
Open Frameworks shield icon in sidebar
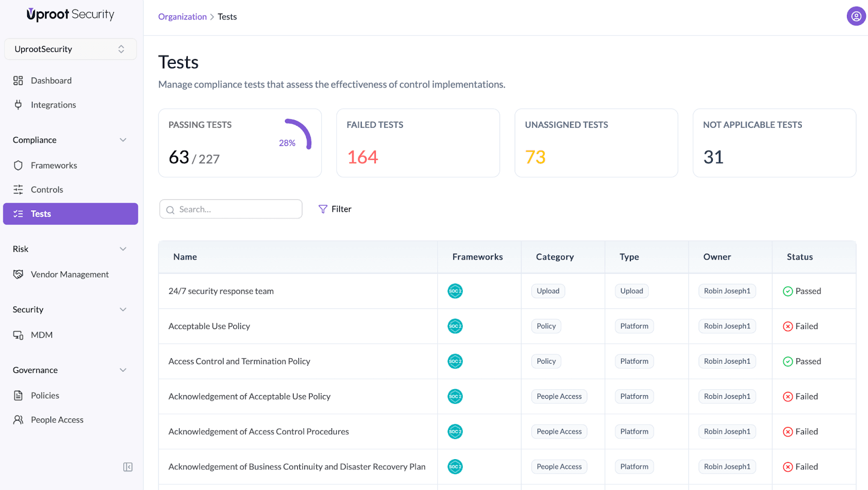18,165
